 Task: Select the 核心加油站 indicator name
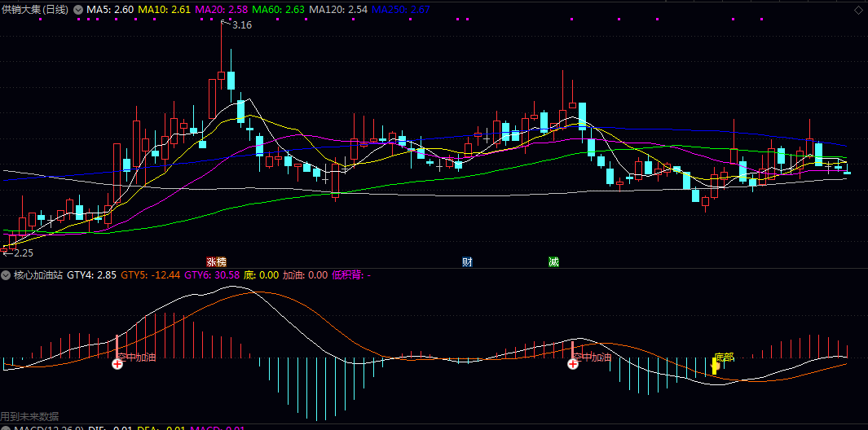click(38, 275)
